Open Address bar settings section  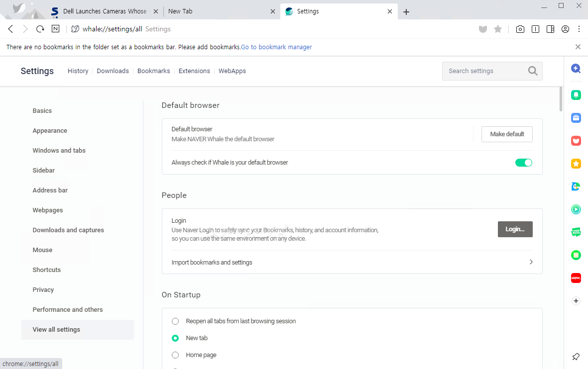coord(50,190)
